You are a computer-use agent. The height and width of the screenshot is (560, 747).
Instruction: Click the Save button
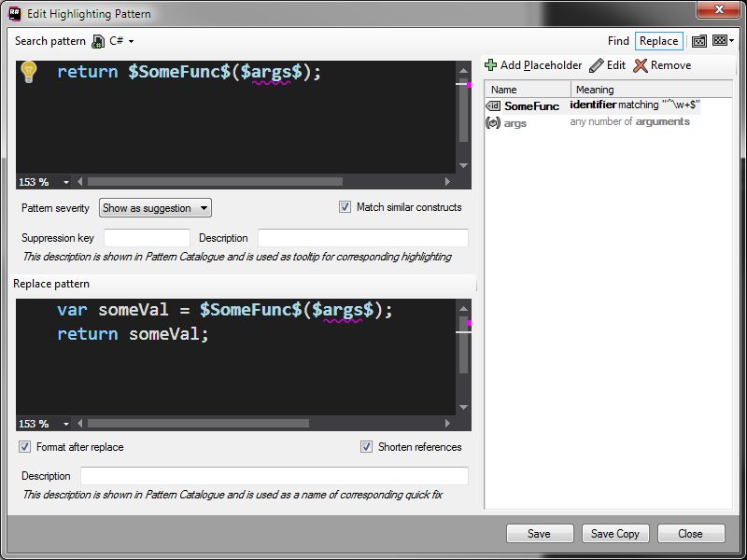[x=540, y=533]
